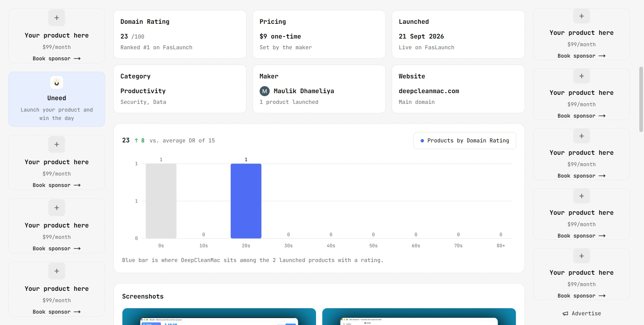Screen dimensions: 644x325
Task: Click the megaphone icon beside Advertise
Action: point(566,314)
